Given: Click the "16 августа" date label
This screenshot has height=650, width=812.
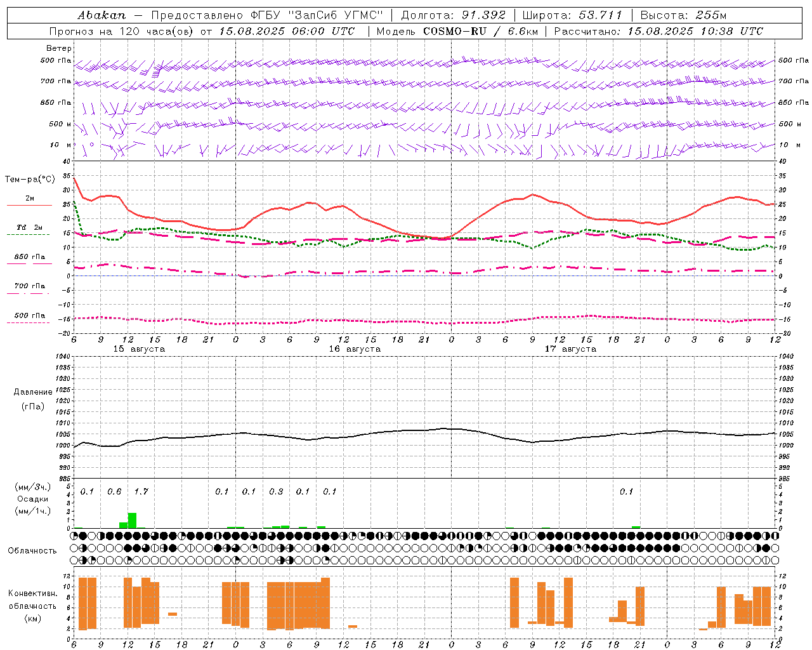Looking at the screenshot, I should [355, 349].
